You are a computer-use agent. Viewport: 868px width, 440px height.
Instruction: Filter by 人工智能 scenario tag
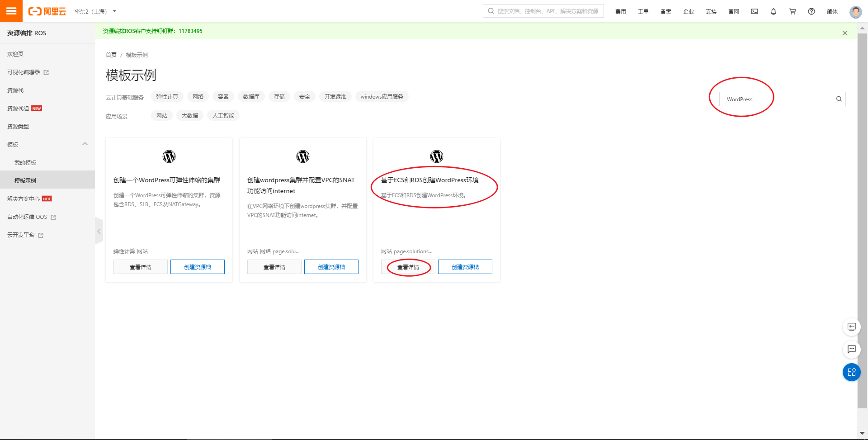223,116
